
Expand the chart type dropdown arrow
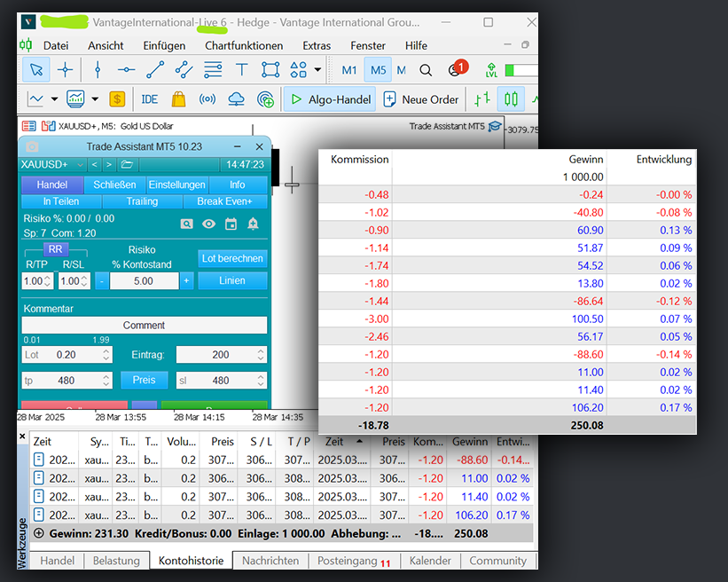click(x=54, y=99)
